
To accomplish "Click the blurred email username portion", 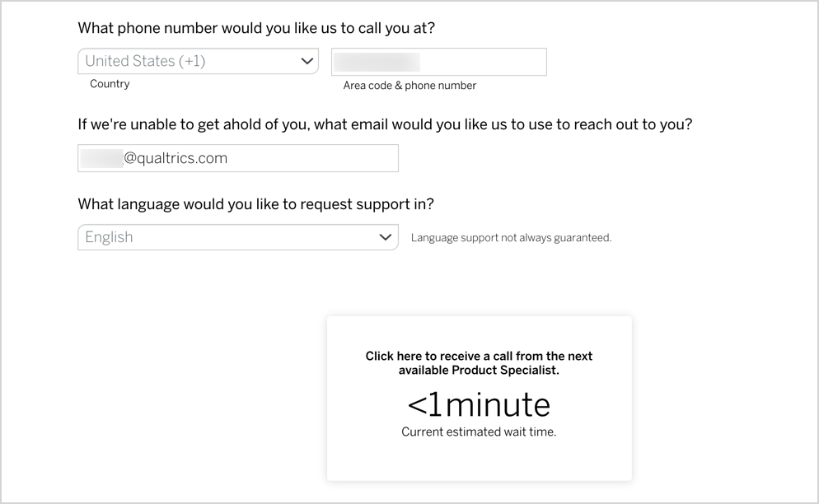I will pos(102,159).
